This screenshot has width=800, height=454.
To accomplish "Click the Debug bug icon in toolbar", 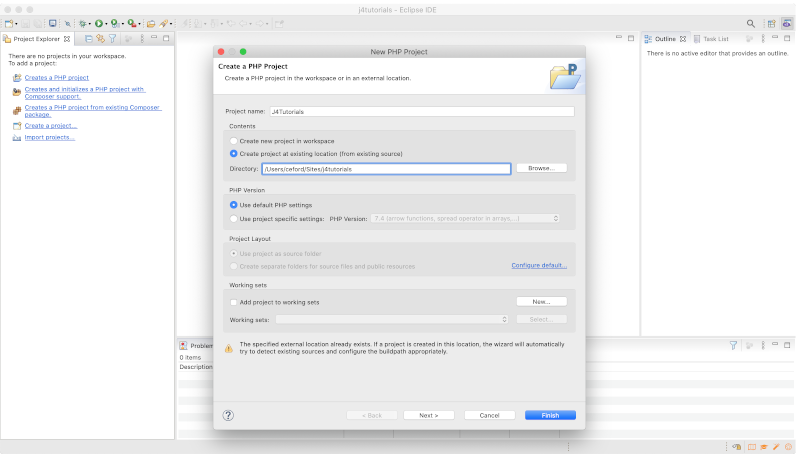I will [82, 23].
